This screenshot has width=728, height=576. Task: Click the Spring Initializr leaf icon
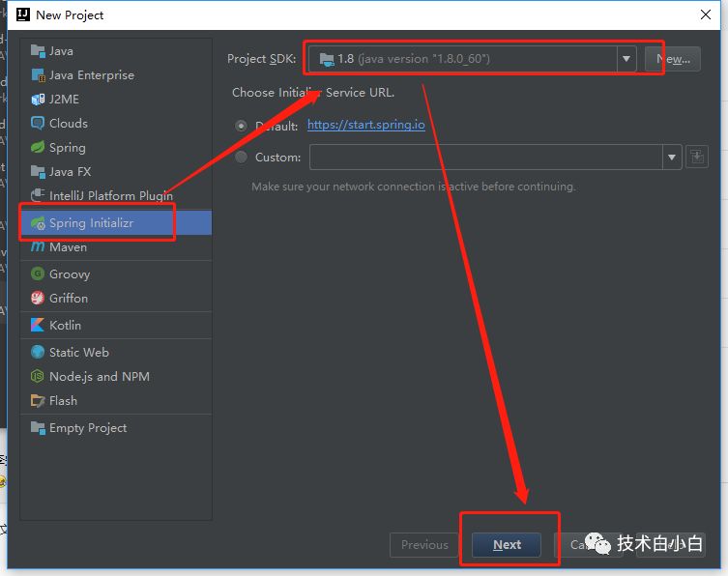pyautogui.click(x=38, y=223)
